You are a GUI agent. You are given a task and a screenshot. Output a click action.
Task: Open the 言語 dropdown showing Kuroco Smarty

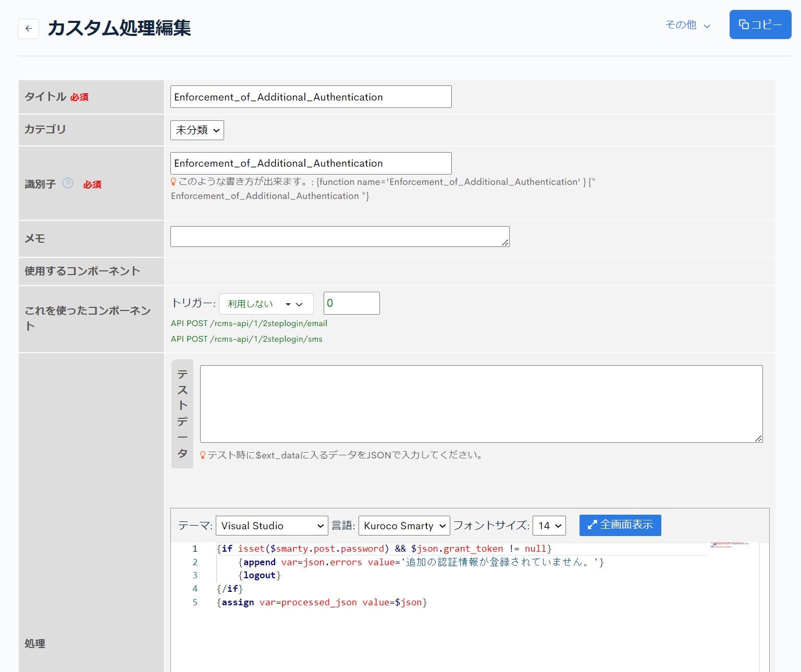[x=404, y=526]
